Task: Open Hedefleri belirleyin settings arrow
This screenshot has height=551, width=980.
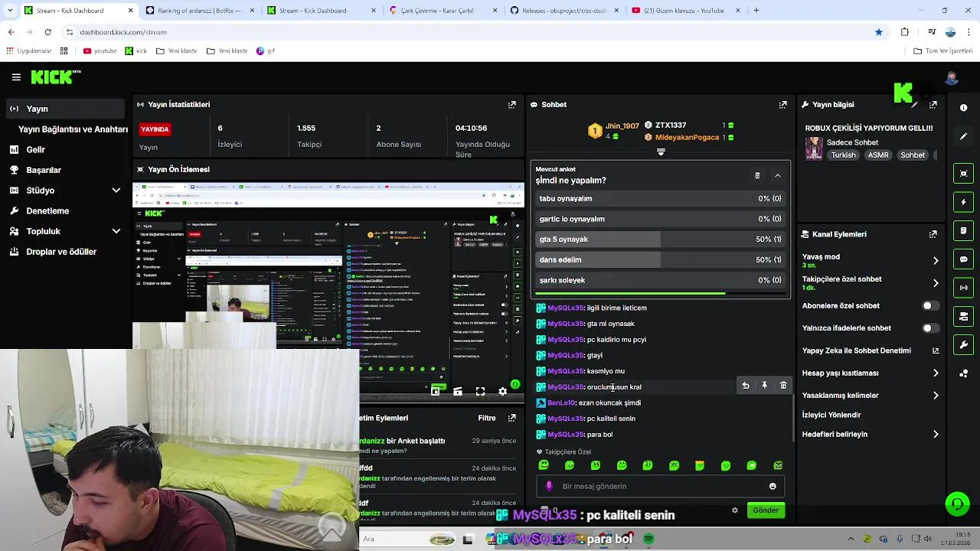Action: (x=936, y=434)
